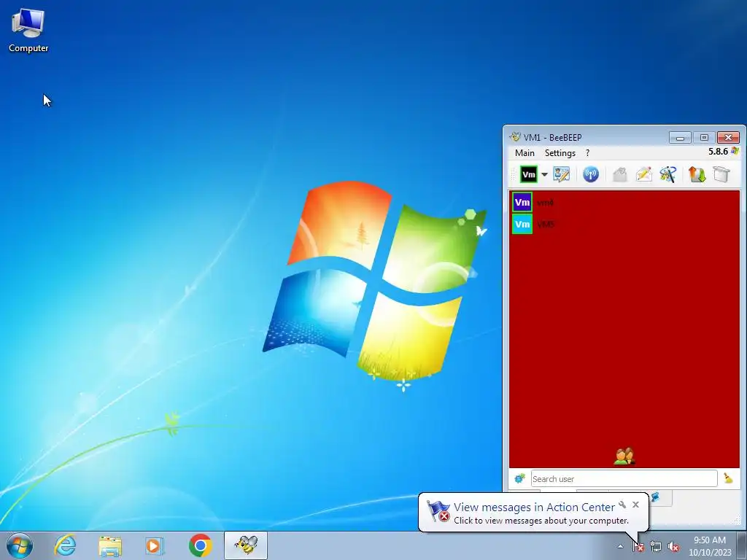Click the colorful icon next to version number
The width and height of the screenshot is (747, 560).
pyautogui.click(x=735, y=151)
